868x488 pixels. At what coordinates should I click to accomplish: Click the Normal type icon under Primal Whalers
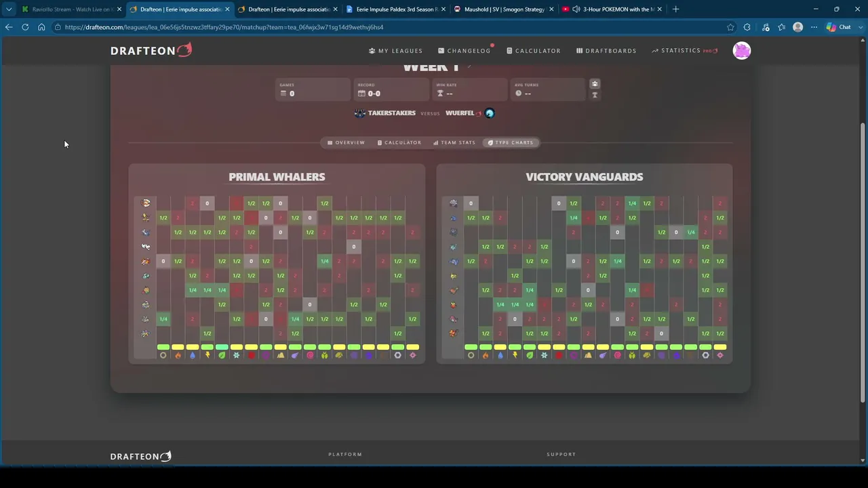(163, 355)
